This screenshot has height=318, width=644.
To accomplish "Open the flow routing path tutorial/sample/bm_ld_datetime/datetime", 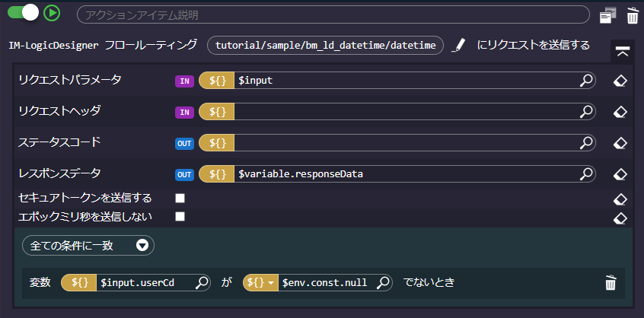I will 325,46.
